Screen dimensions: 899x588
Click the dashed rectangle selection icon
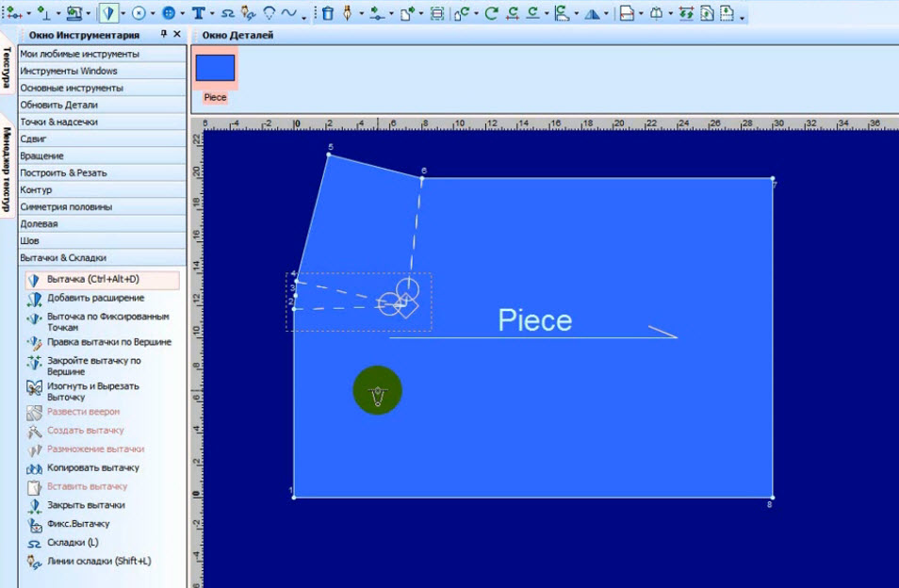(437, 12)
